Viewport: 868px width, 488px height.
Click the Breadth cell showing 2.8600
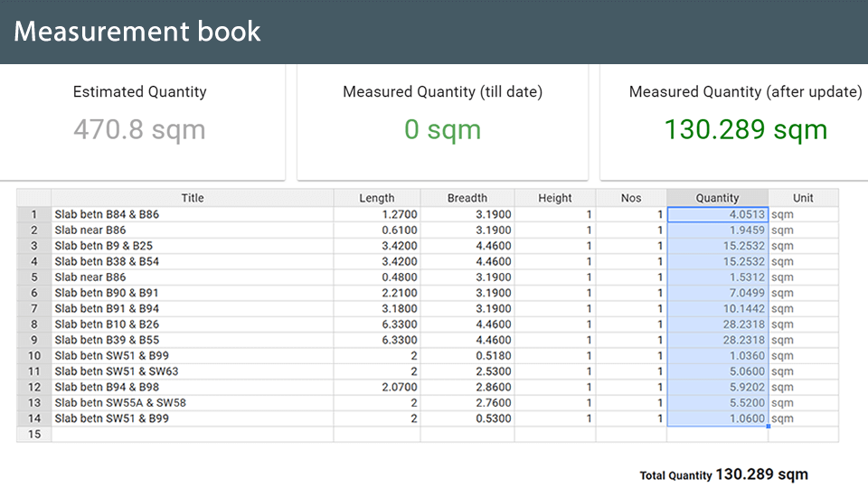tap(467, 388)
